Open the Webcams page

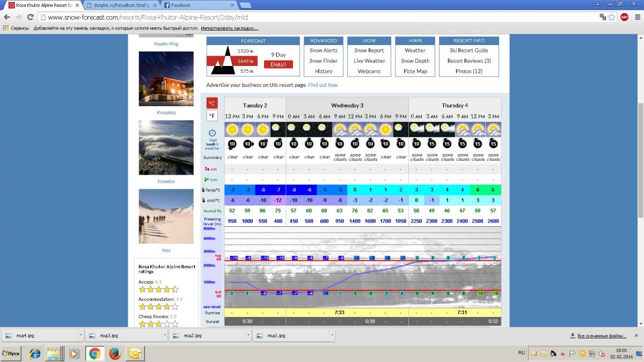pyautogui.click(x=369, y=71)
